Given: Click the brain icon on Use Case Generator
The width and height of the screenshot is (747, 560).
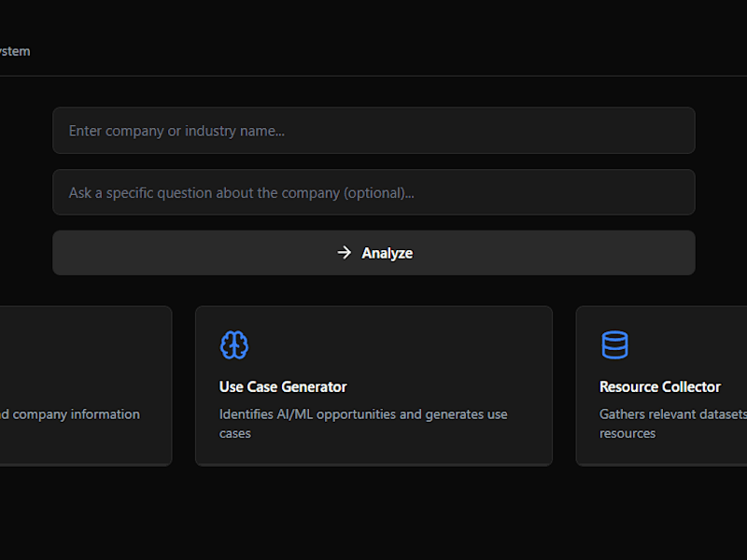Looking at the screenshot, I should 234,344.
